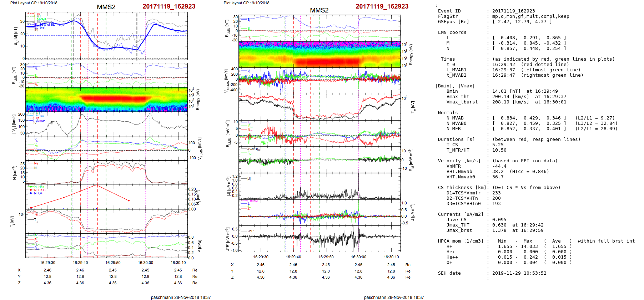Viewport: 644px width, 300px height.
Task: Click the M vector '[ -0.314, 0.845, -0.432 ]'
Action: tap(529, 43)
